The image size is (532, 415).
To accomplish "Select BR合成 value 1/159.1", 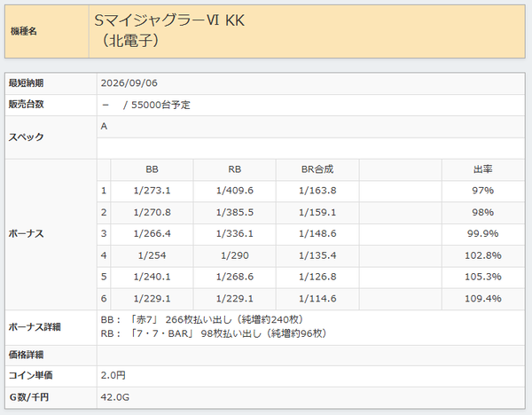I will [317, 213].
